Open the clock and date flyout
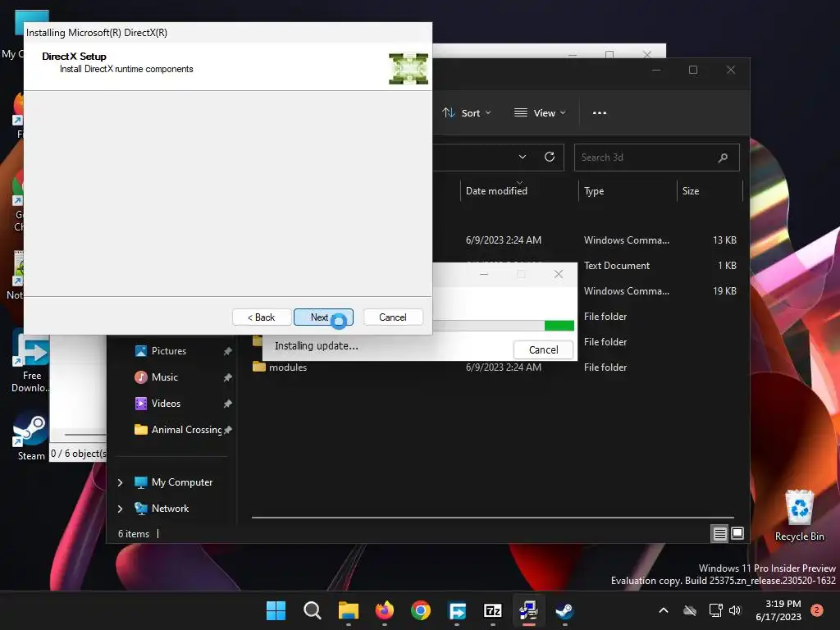Image resolution: width=840 pixels, height=630 pixels. pyautogui.click(x=778, y=610)
